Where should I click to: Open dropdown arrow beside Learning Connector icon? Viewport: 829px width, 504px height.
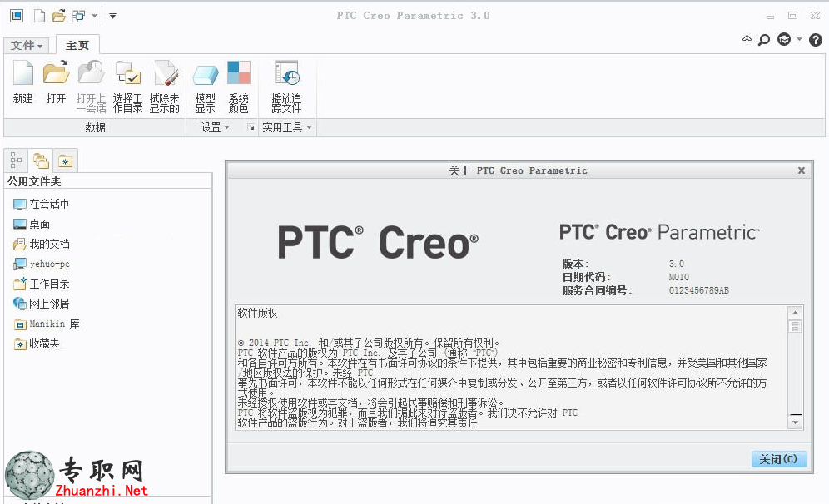(x=799, y=39)
